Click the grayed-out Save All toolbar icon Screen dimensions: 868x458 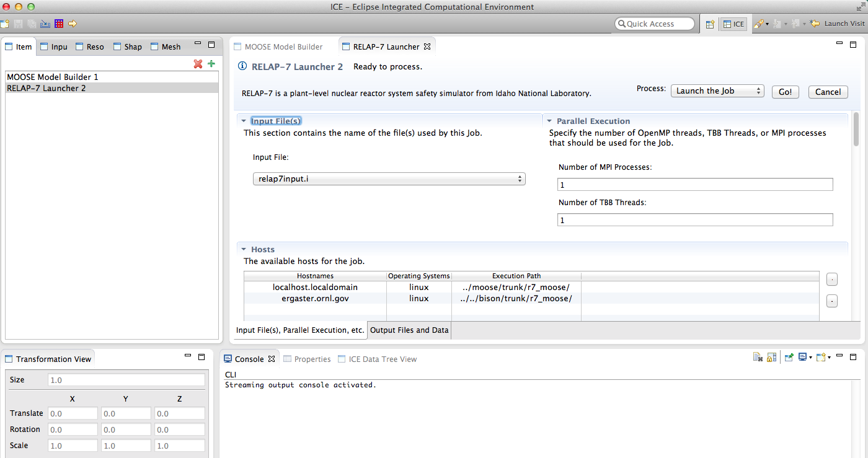click(x=32, y=24)
